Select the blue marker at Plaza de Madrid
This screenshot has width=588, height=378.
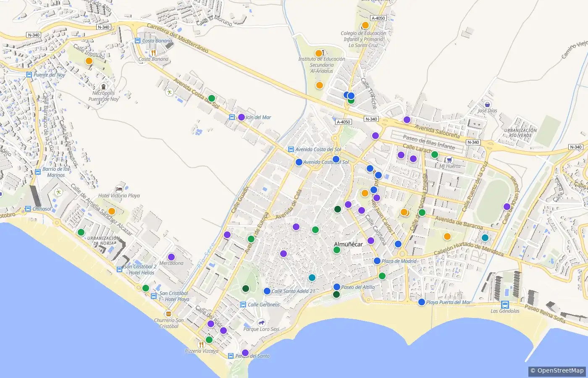click(377, 261)
